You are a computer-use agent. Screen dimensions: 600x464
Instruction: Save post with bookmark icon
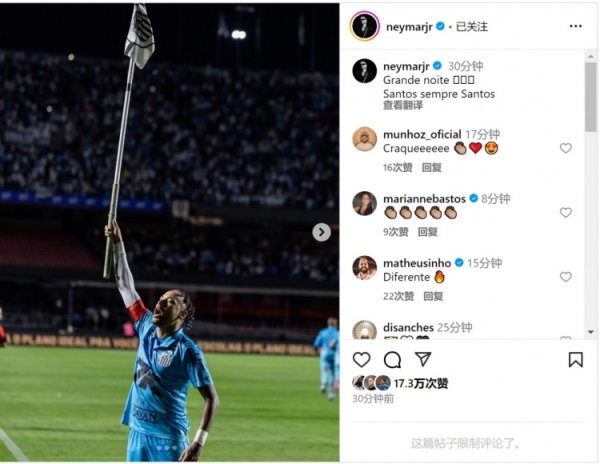576,360
